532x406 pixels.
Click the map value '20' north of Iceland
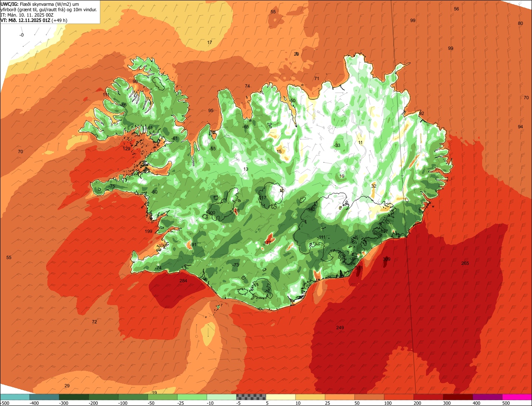click(296, 54)
